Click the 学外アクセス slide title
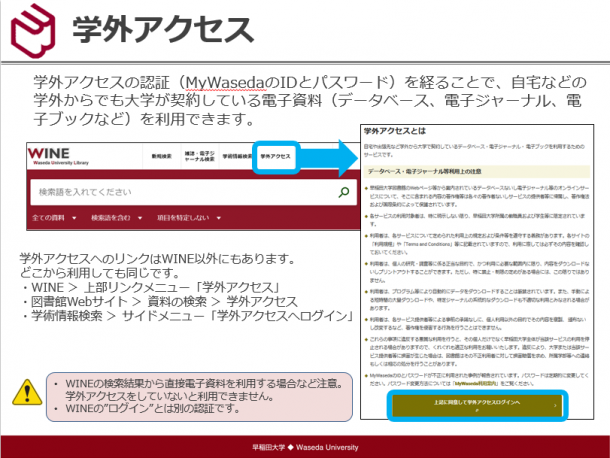This screenshot has height=458, width=610. click(x=163, y=29)
